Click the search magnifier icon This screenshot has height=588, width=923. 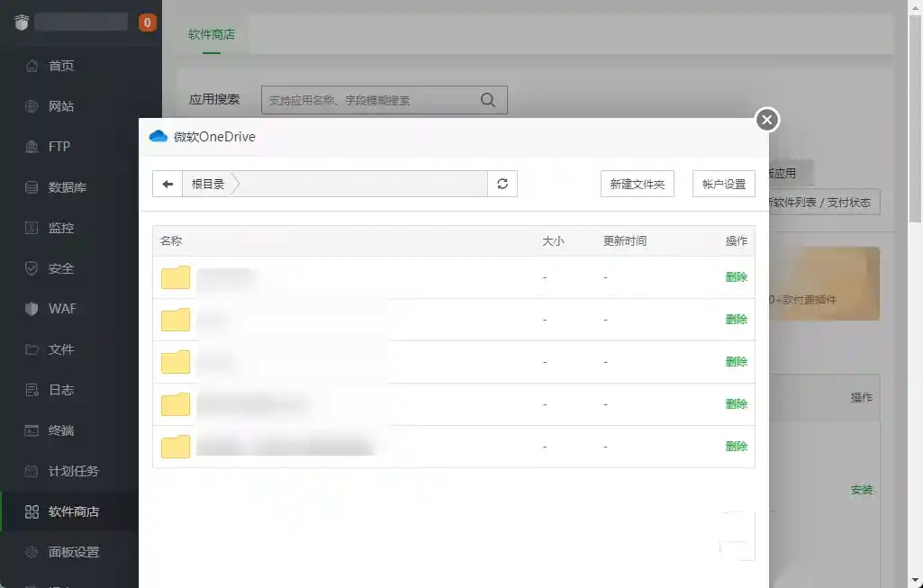point(487,100)
